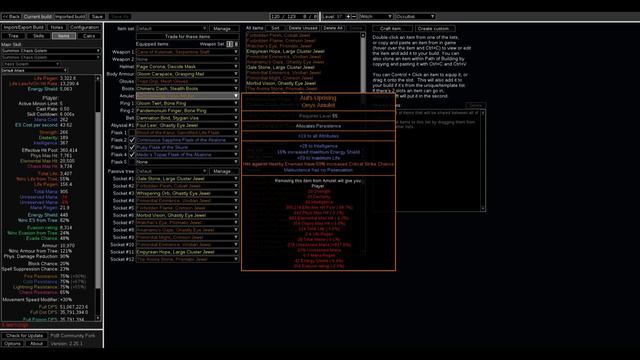Screen dimensions: 640x360
Task: Switch to the Skills tab
Action: [x=38, y=36]
